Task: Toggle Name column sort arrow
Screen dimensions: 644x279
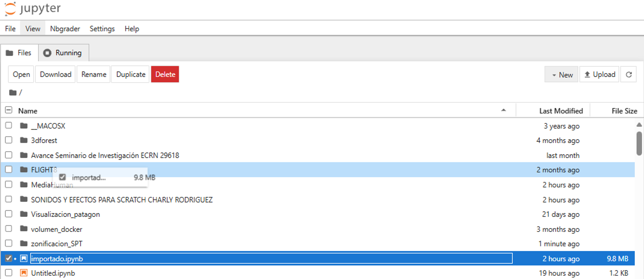Action: point(504,110)
